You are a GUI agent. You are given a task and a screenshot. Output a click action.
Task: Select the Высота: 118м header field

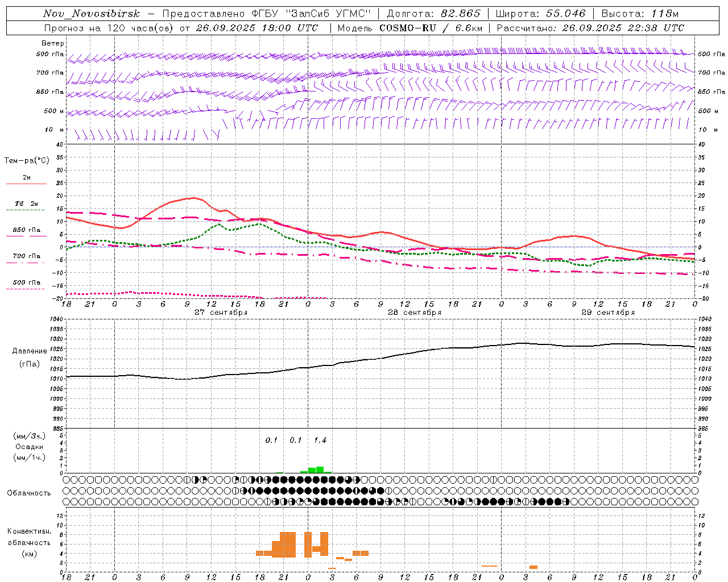[x=640, y=14]
